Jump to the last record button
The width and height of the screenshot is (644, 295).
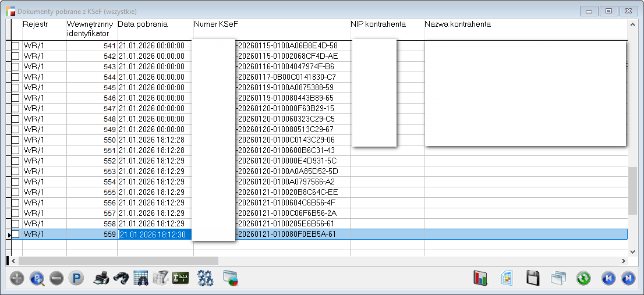click(x=628, y=278)
